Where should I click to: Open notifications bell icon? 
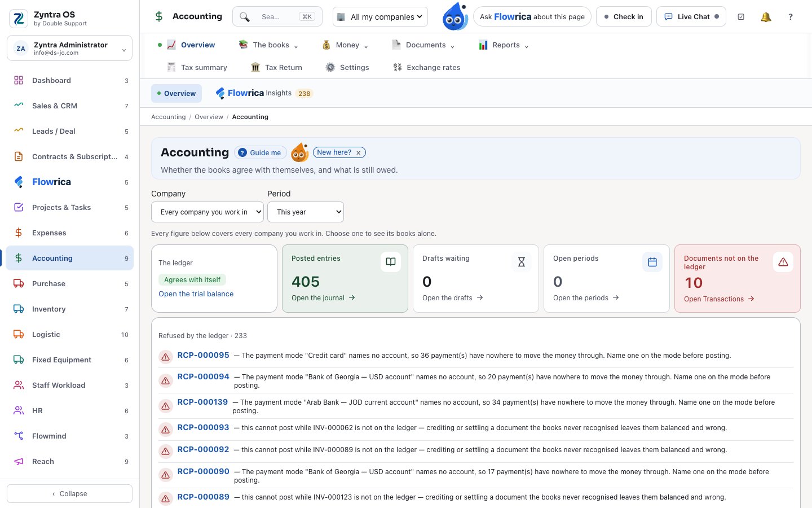(766, 17)
